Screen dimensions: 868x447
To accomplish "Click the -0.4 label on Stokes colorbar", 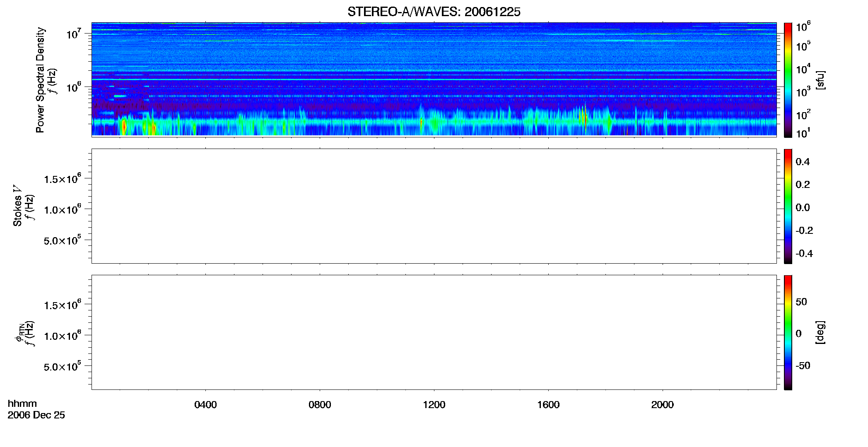I will (804, 253).
